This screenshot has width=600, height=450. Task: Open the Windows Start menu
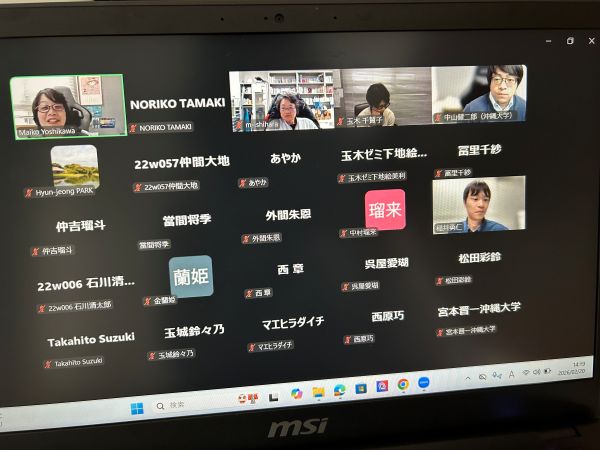pos(137,408)
